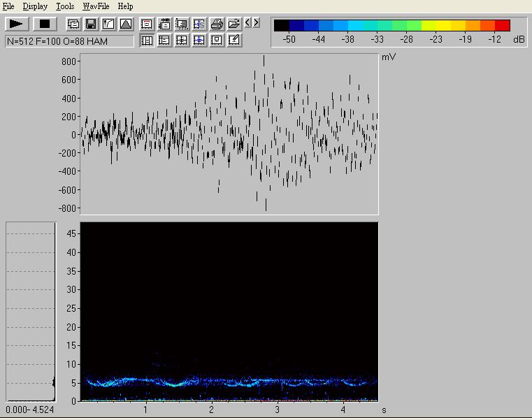Click the right arrow navigation button
The width and height of the screenshot is (532, 420).
coord(257,23)
